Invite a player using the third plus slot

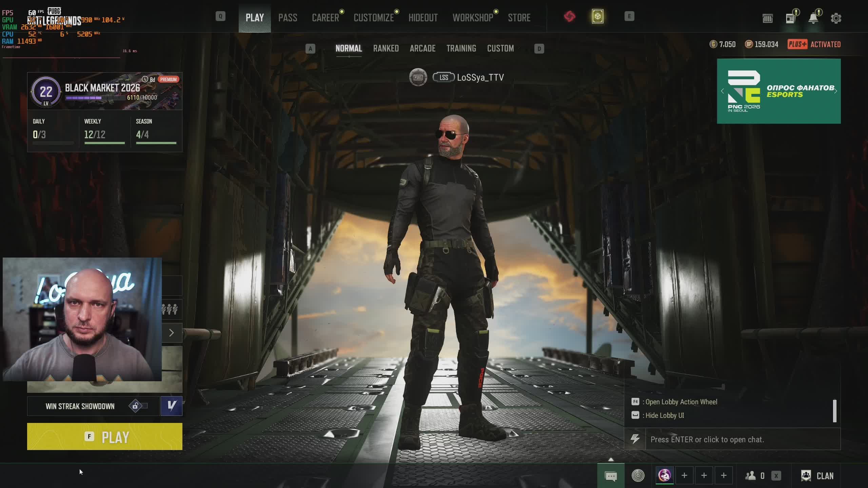click(x=724, y=476)
